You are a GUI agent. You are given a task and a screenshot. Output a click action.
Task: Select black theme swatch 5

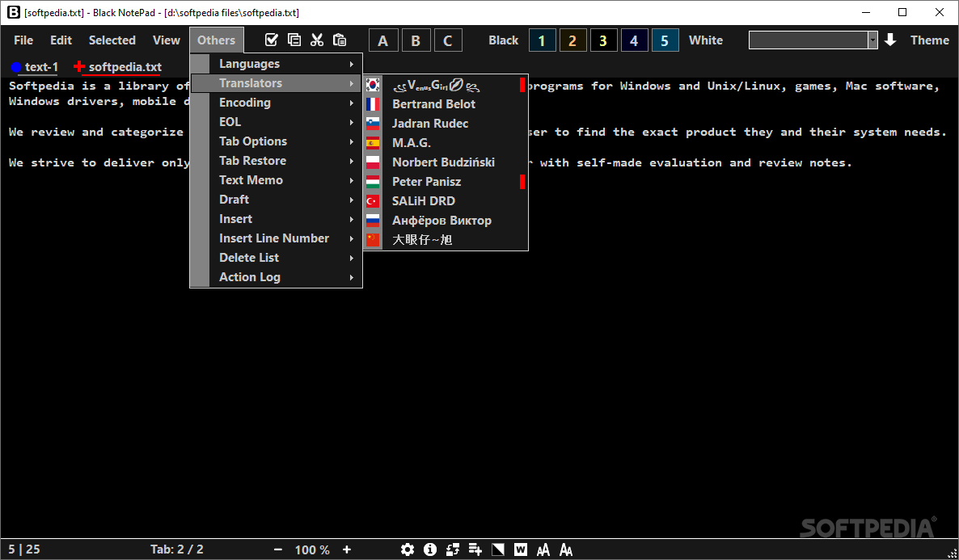665,40
